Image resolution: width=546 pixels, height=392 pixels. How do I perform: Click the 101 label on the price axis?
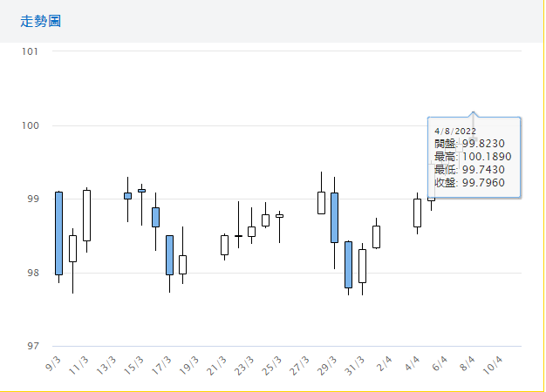click(x=30, y=51)
